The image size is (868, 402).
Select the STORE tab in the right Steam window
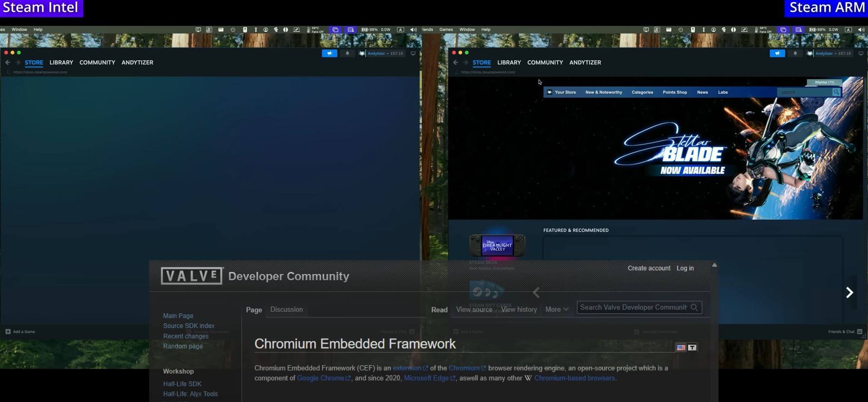pyautogui.click(x=481, y=63)
